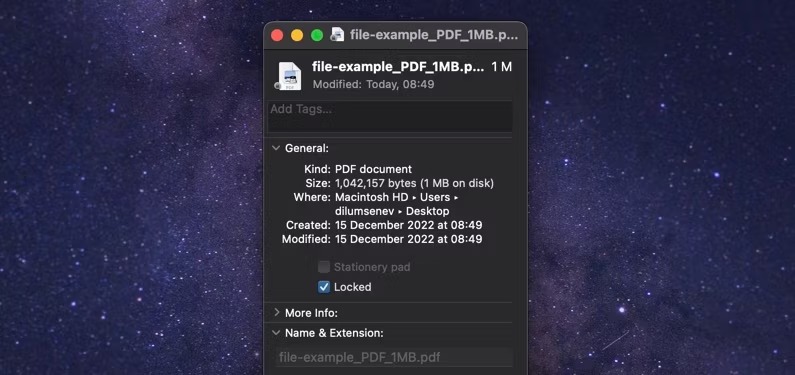Collapse the Name & Extension section
This screenshot has height=375, width=795.
click(x=276, y=333)
